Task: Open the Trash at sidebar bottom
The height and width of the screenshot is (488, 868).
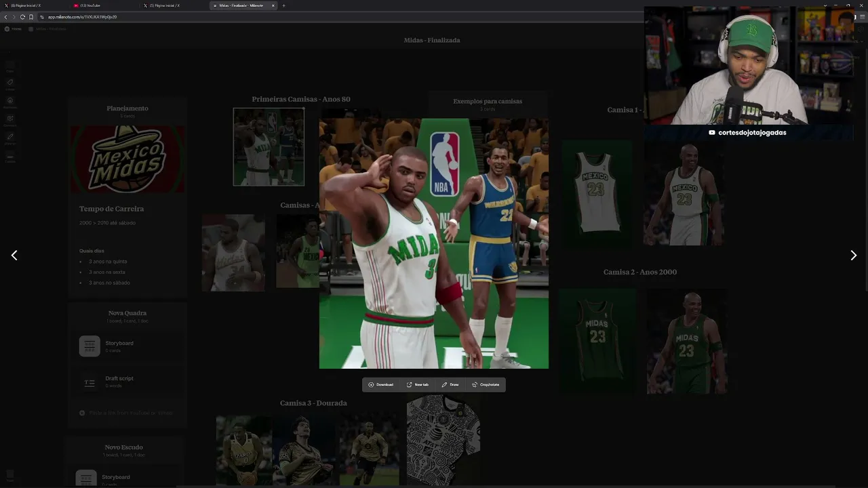Action: coord(9,476)
